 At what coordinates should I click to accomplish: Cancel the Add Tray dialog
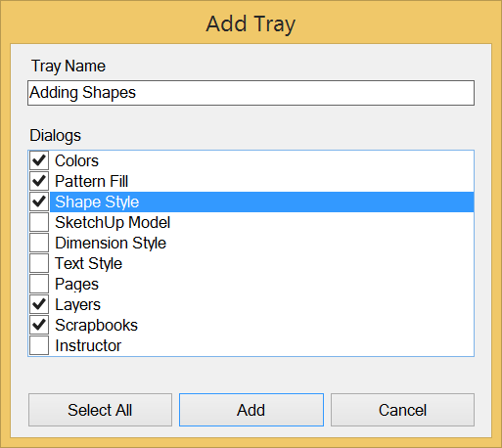pos(402,410)
